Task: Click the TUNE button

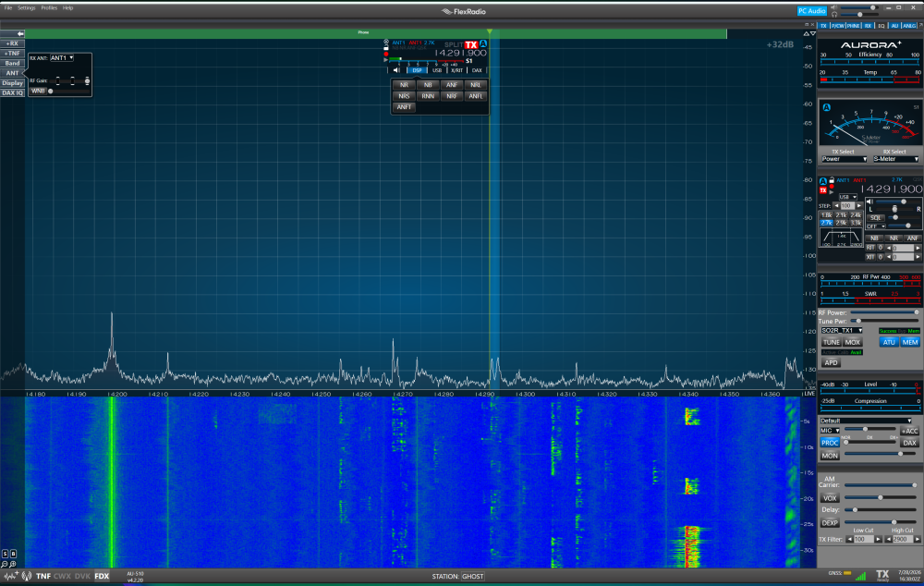Action: point(832,342)
